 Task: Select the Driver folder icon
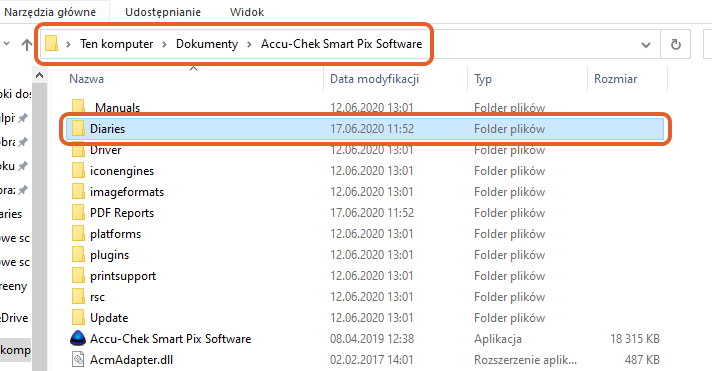coord(78,150)
